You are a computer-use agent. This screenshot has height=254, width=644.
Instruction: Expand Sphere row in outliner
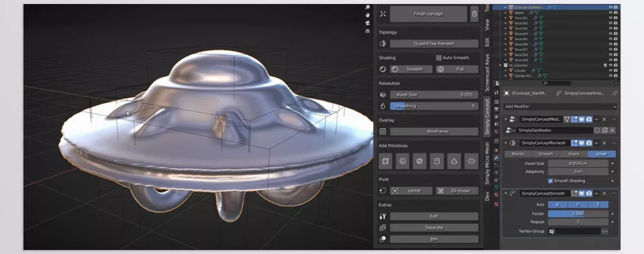coord(506,13)
